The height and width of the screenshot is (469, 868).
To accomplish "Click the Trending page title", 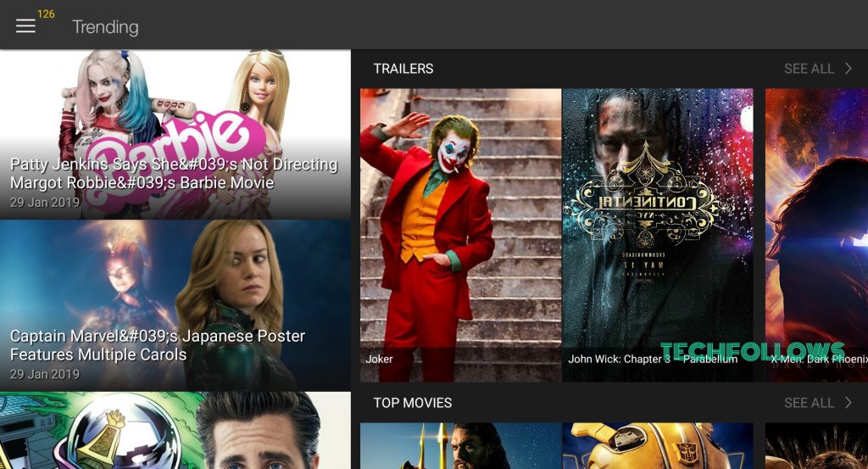I will pos(105,26).
